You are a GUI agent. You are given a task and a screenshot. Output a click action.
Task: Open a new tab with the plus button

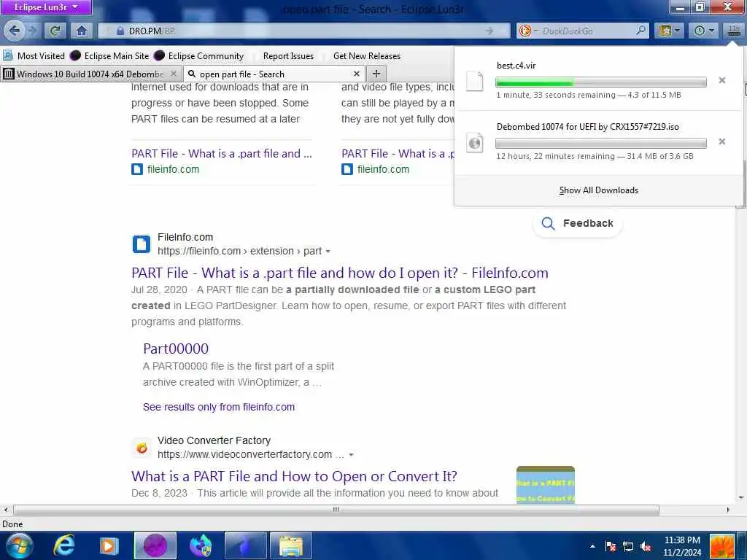coord(376,74)
